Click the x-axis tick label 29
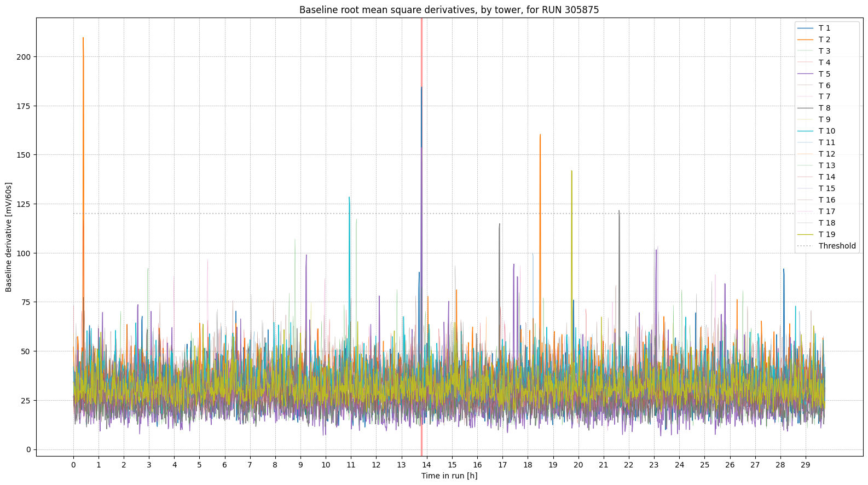 point(806,465)
